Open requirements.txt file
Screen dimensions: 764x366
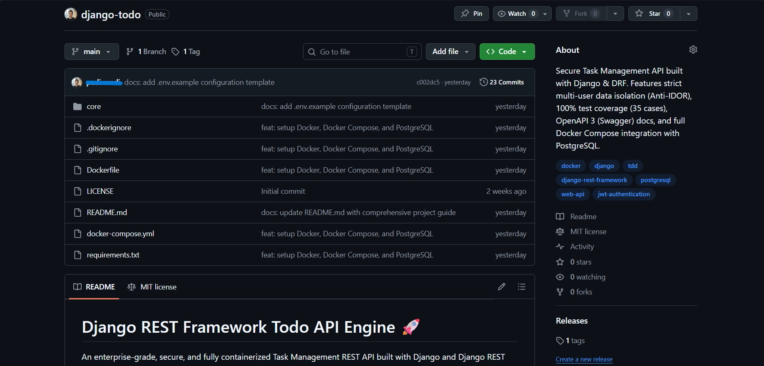(113, 255)
